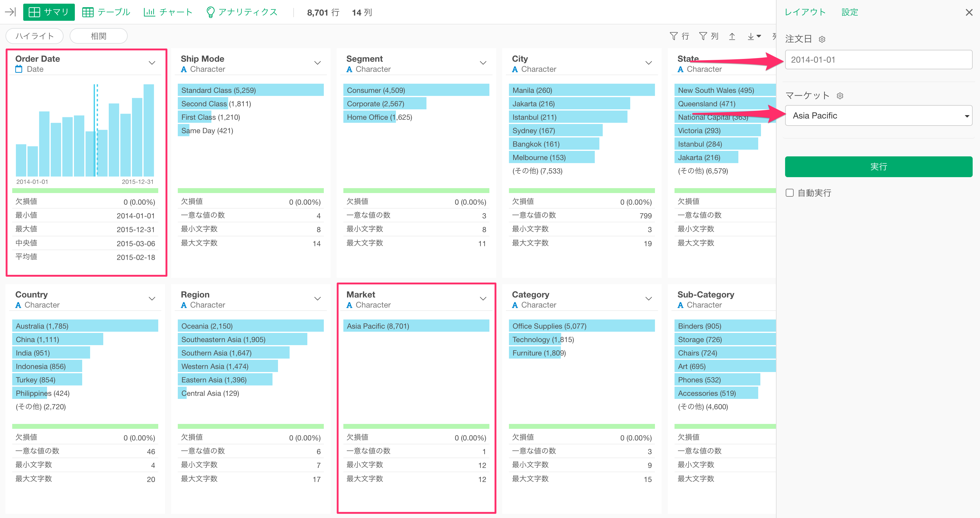Click the tallest bar in Order Date histogram

point(148,130)
